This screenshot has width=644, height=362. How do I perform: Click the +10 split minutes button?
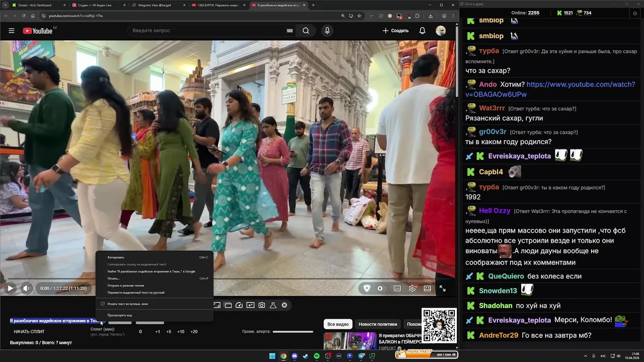tap(181, 332)
